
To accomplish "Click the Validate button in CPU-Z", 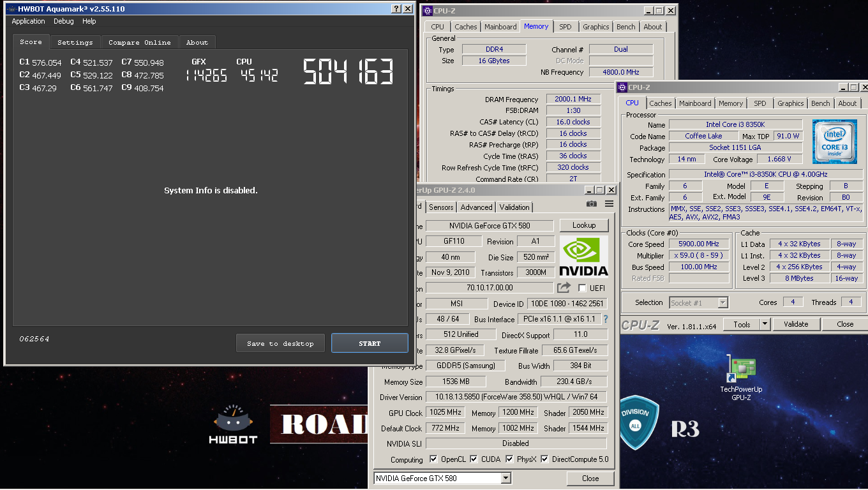I will click(x=796, y=324).
